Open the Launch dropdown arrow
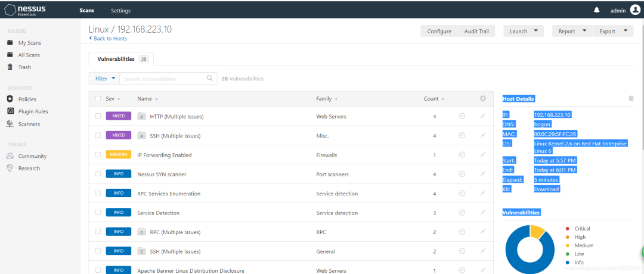The height and width of the screenshot is (274, 644). pos(535,31)
